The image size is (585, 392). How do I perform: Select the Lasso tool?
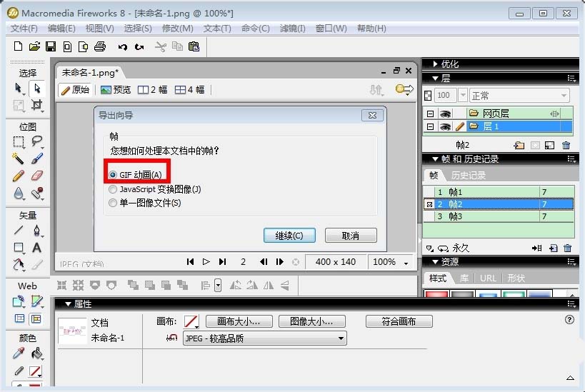pyautogui.click(x=37, y=141)
